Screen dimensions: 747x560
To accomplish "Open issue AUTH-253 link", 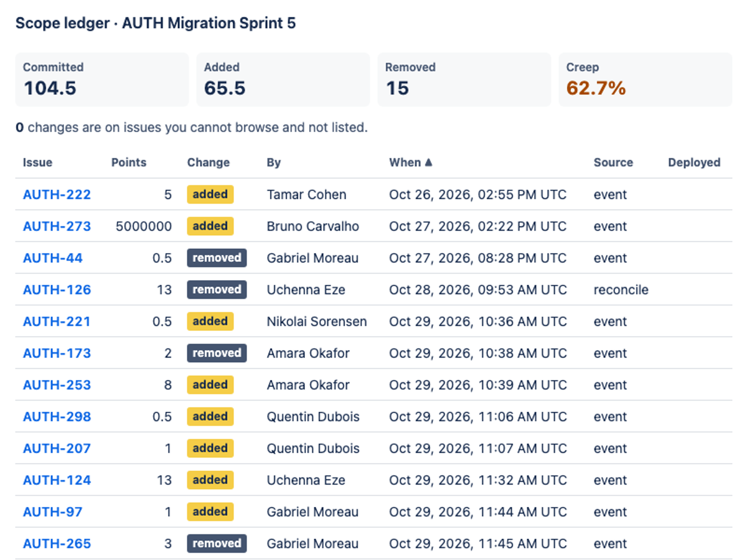I will [x=57, y=385].
